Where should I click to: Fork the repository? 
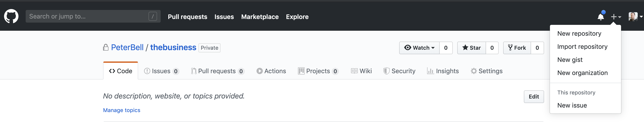tap(517, 48)
